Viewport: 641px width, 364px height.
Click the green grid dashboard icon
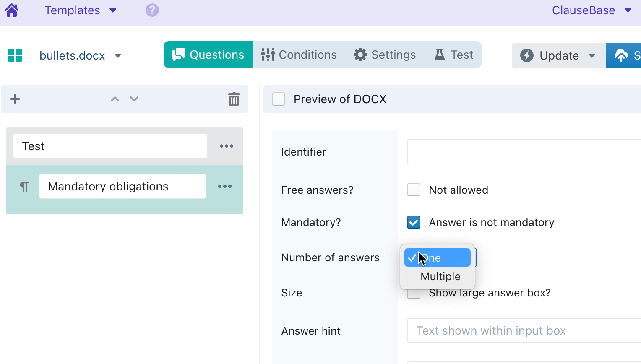pyautogui.click(x=15, y=55)
